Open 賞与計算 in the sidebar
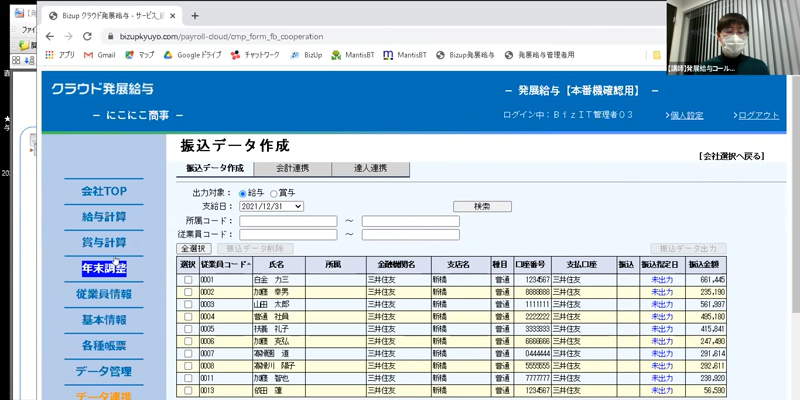This screenshot has height=400, width=800. click(104, 242)
